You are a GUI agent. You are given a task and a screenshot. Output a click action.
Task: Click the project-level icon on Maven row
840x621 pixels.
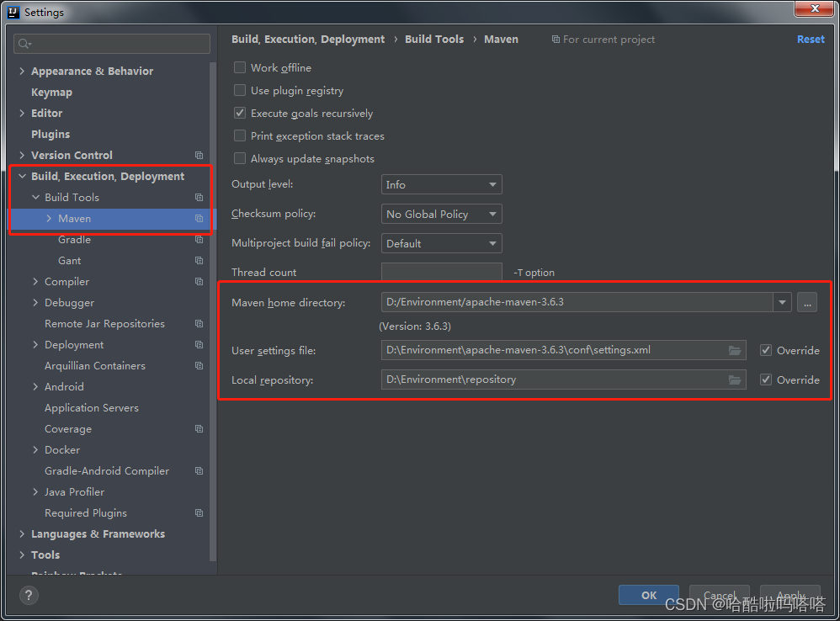point(199,219)
